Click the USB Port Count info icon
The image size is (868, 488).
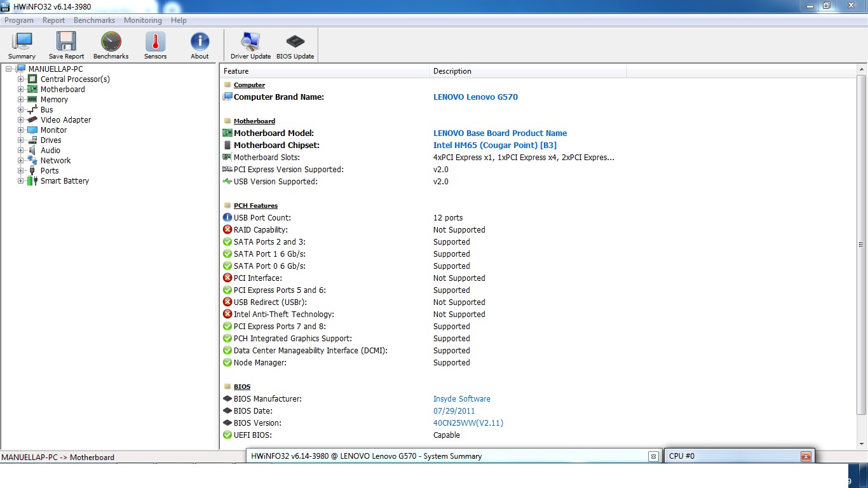227,217
